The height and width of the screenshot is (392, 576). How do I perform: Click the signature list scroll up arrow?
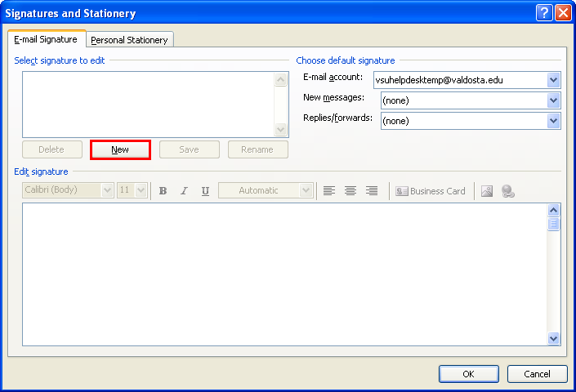[x=281, y=80]
